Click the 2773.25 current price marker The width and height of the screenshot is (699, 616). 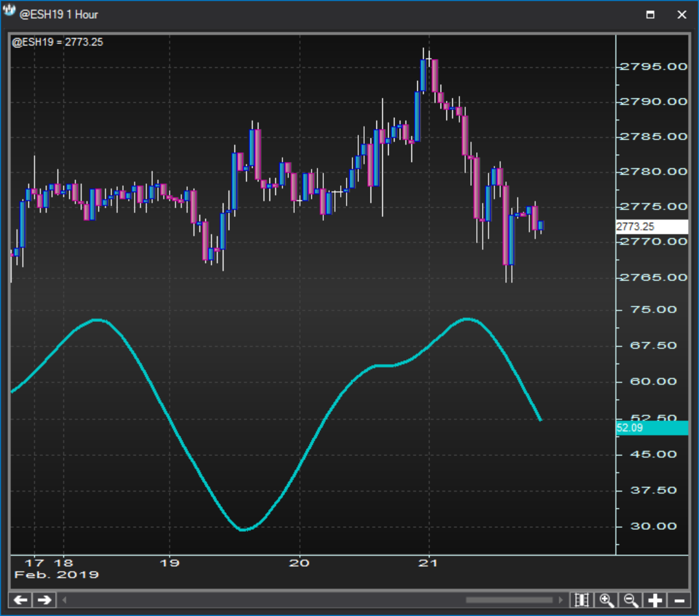coord(651,227)
